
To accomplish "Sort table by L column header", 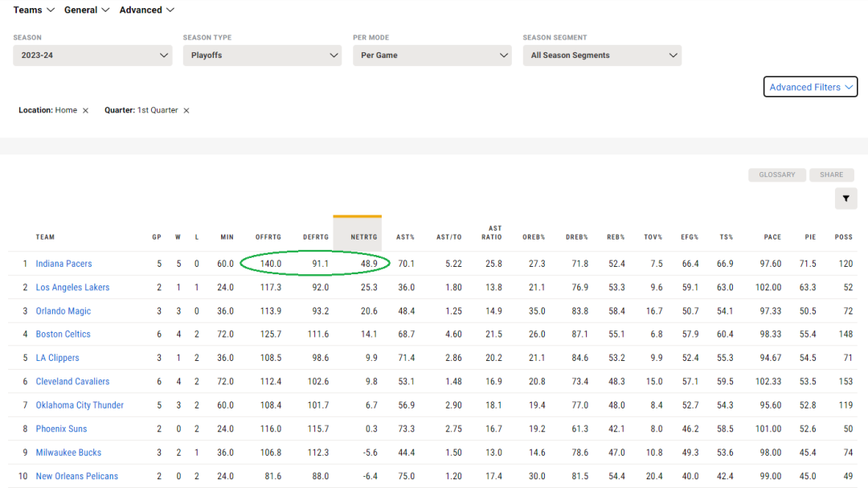I will [x=197, y=237].
